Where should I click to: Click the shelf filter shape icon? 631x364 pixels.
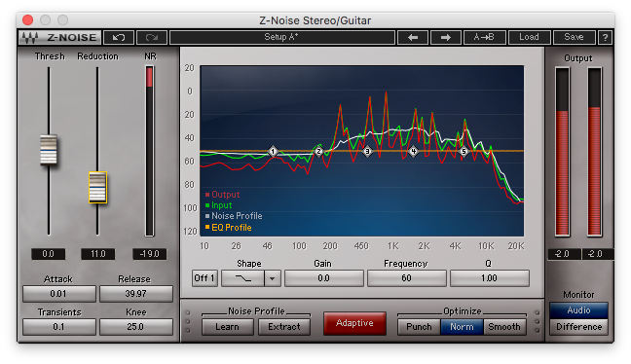click(243, 278)
